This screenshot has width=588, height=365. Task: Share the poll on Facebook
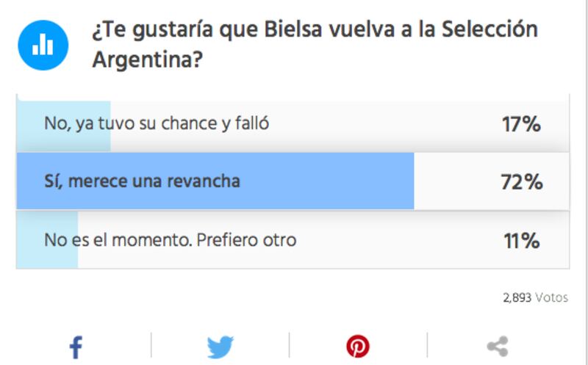[76, 347]
